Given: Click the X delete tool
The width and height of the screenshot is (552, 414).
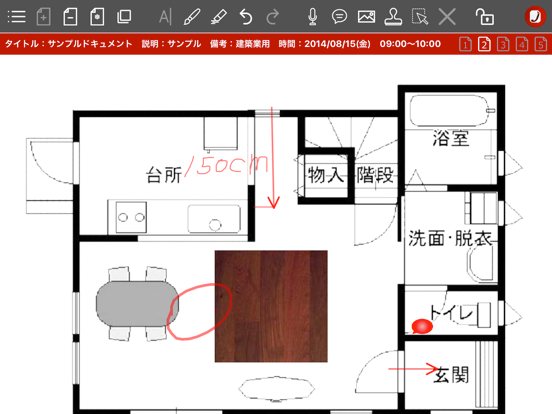Looking at the screenshot, I should click(x=447, y=17).
